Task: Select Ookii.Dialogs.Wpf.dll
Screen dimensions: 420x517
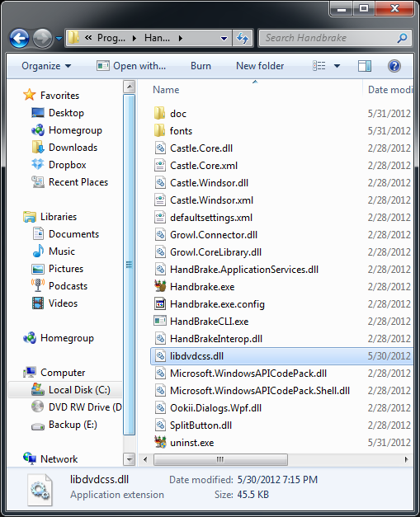Action: [x=215, y=408]
